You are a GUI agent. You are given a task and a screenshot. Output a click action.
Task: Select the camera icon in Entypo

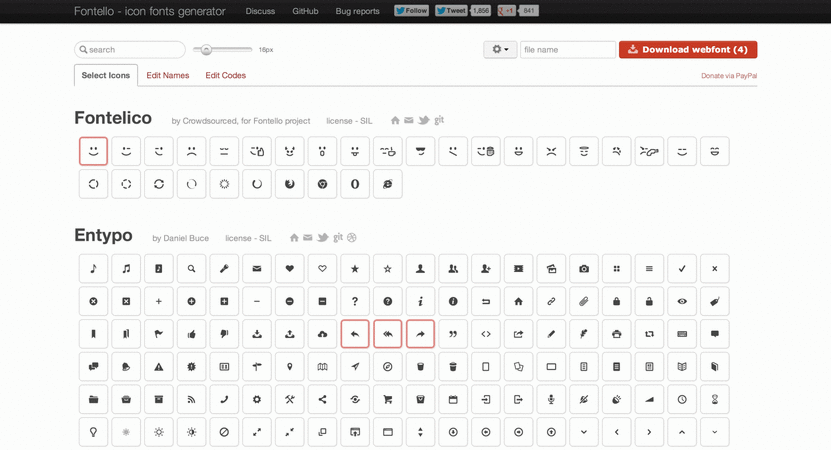click(584, 269)
